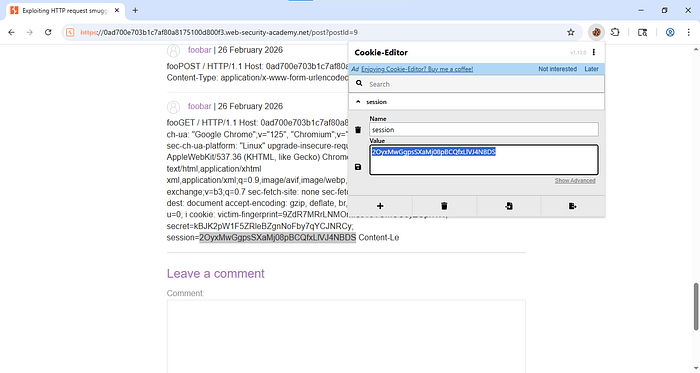Import cookies using the import button
Screen dimensions: 700x373
pyautogui.click(x=508, y=206)
